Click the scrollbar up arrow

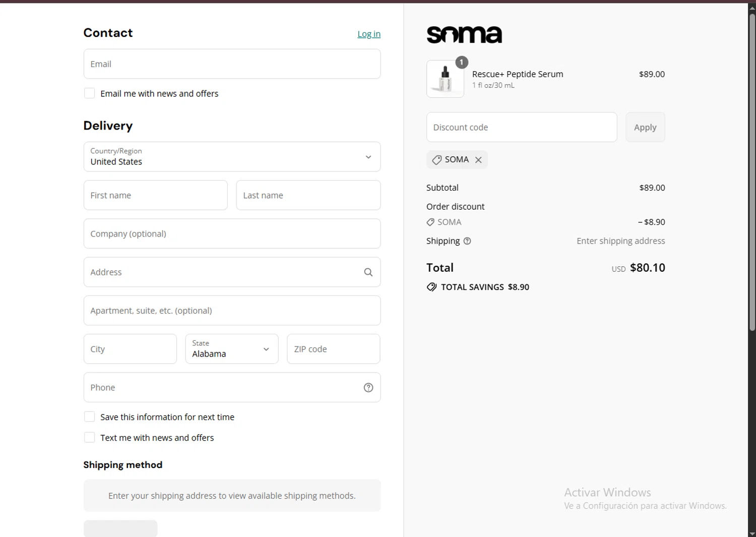[752, 8]
